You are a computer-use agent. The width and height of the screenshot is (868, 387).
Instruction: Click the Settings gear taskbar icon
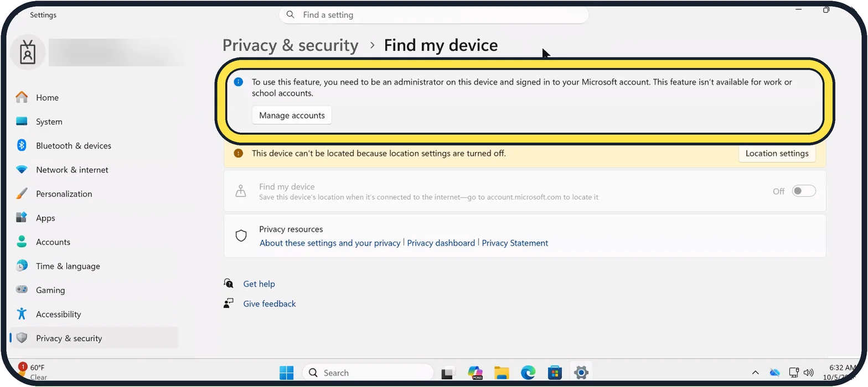(581, 373)
